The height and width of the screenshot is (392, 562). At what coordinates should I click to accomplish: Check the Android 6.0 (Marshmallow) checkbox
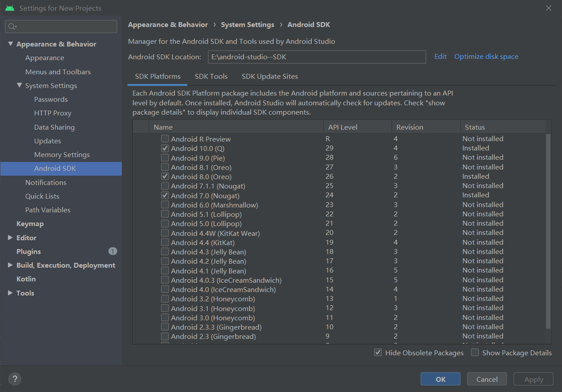click(x=165, y=205)
